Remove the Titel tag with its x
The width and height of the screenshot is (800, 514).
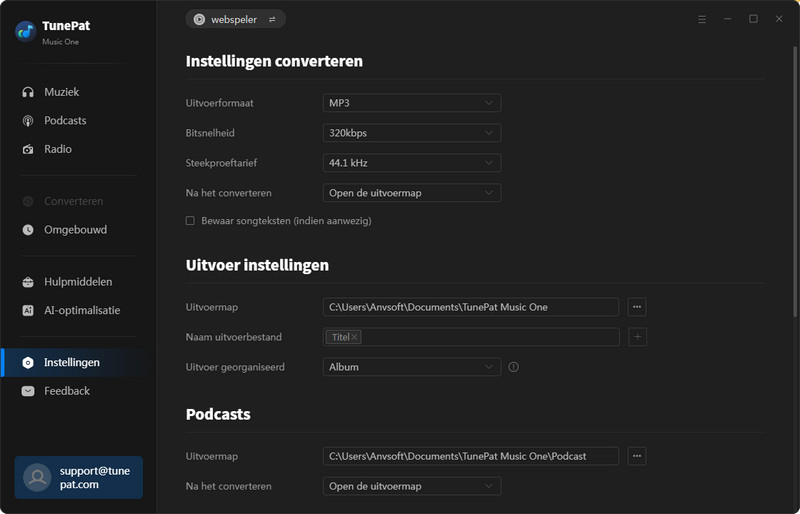(355, 337)
